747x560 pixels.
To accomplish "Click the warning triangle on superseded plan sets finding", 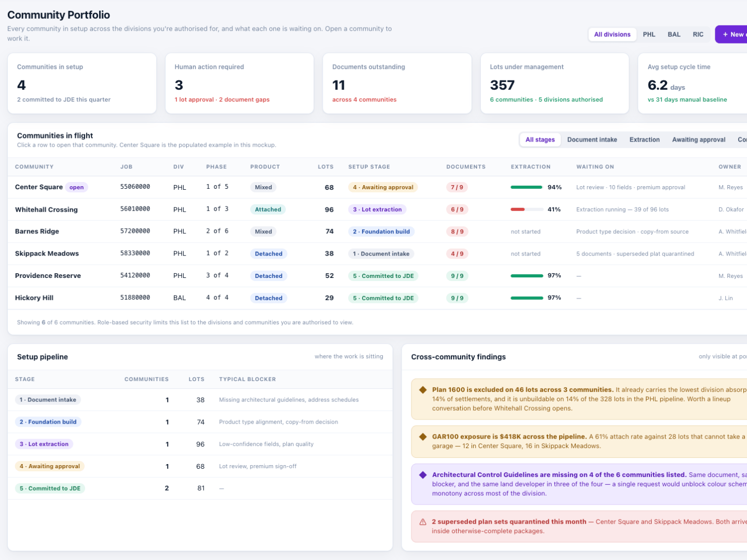I will (423, 522).
